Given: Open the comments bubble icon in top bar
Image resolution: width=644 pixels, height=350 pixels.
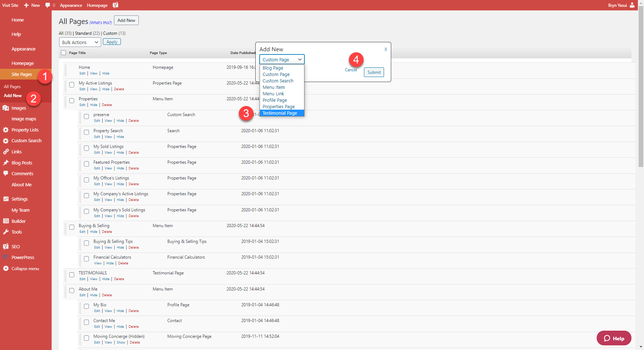Looking at the screenshot, I should coord(48,5).
